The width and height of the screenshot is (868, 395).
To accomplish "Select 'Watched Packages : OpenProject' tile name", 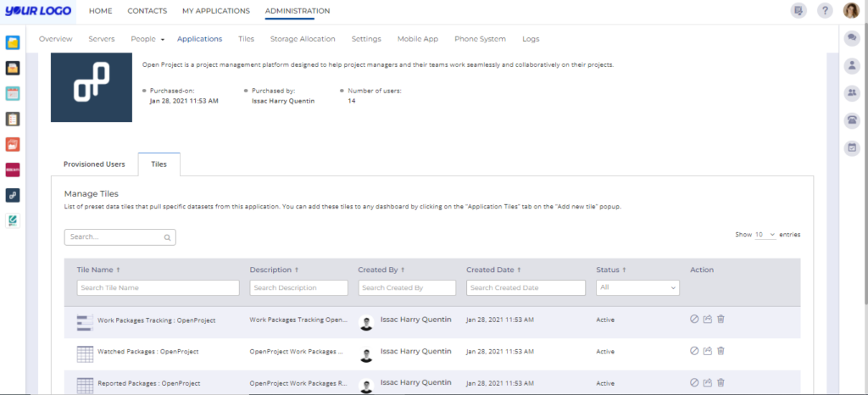I will [147, 351].
